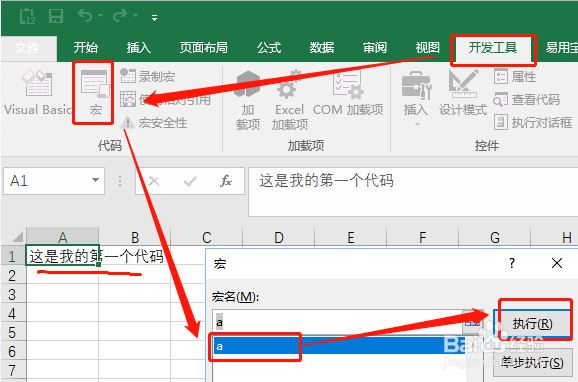Open 加载项 add-ins button

point(248,100)
